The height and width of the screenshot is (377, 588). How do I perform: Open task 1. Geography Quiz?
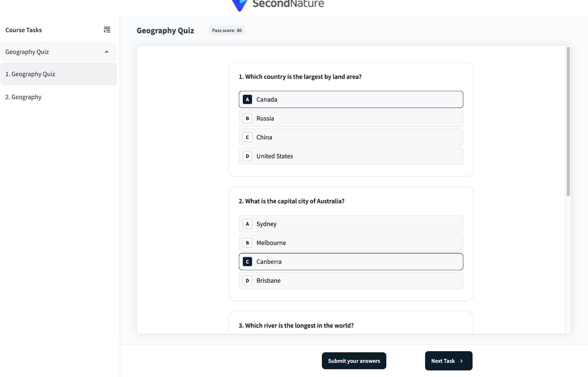[58, 74]
